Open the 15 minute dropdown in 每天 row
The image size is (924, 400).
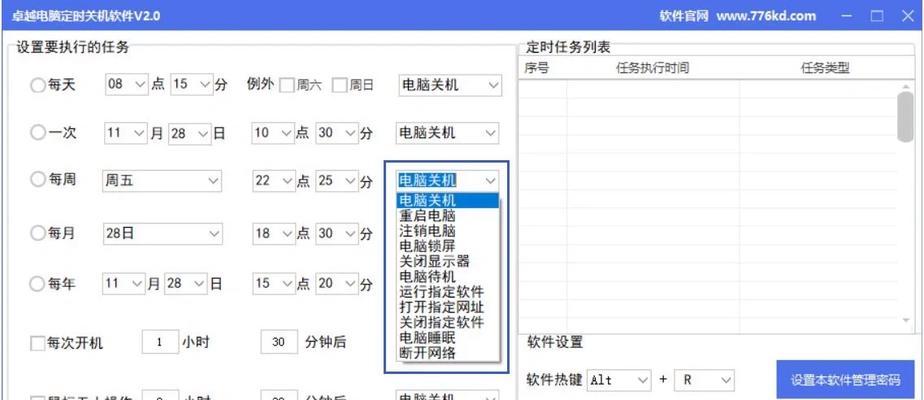click(192, 85)
